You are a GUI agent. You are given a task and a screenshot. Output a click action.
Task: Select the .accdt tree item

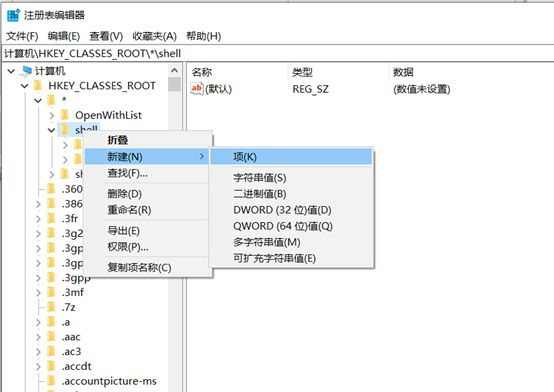point(77,366)
